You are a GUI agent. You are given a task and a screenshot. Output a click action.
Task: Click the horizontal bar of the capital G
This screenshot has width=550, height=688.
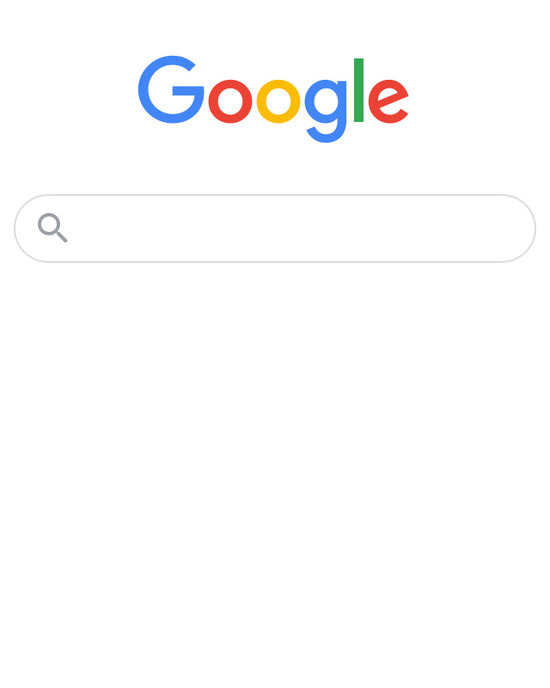[x=188, y=91]
